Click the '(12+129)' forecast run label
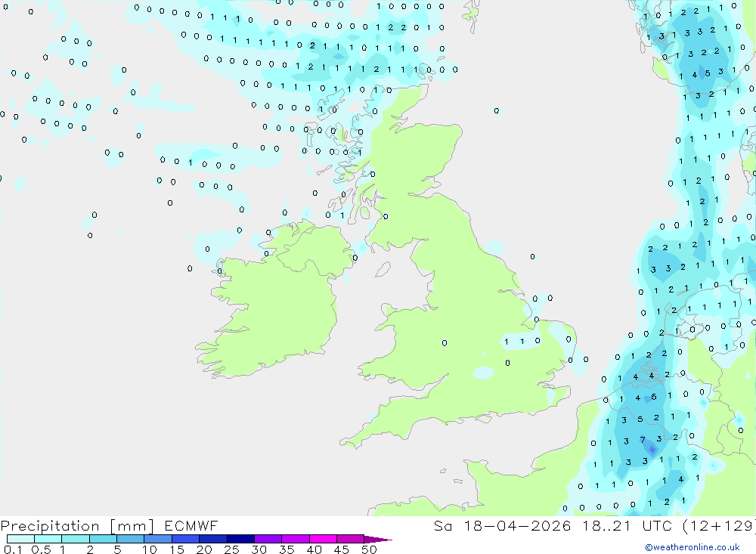Viewport: 756px width, 554px height. [x=720, y=525]
